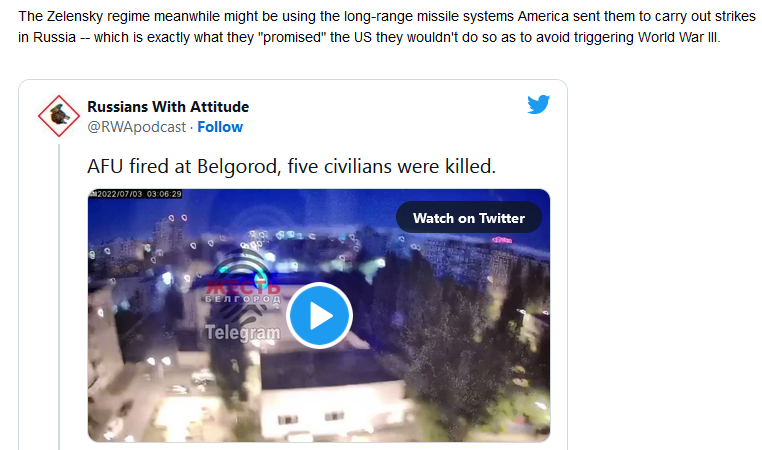
Task: Click the small camera icon beside timestamp
Action: click(x=92, y=194)
